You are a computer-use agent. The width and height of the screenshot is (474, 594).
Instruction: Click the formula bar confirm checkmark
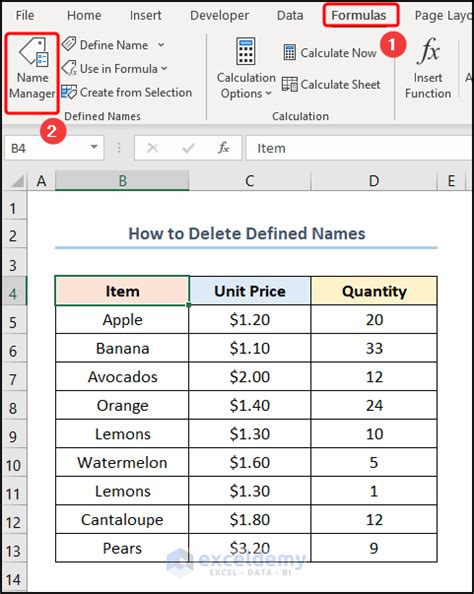click(x=188, y=148)
